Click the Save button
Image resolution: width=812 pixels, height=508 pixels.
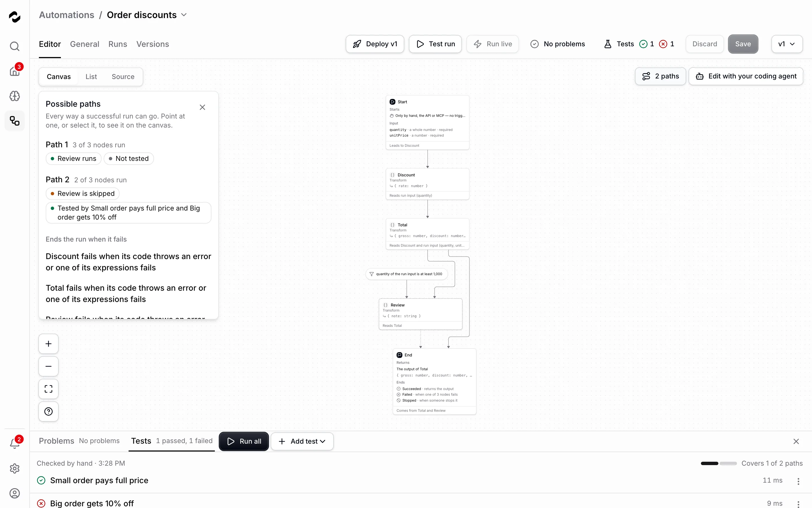(743, 44)
